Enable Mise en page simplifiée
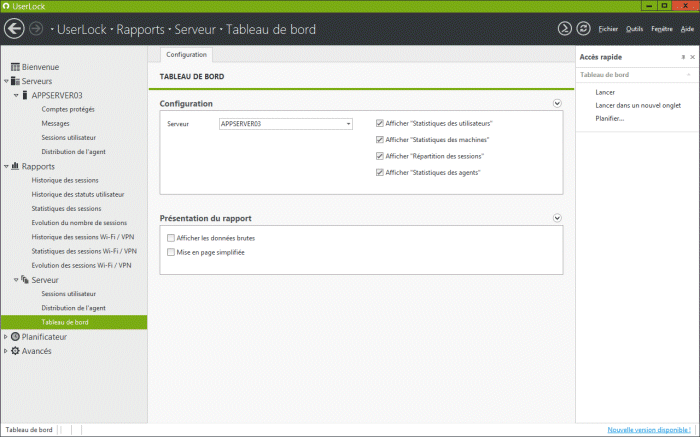Image resolution: width=700 pixels, height=437 pixels. pyautogui.click(x=171, y=252)
